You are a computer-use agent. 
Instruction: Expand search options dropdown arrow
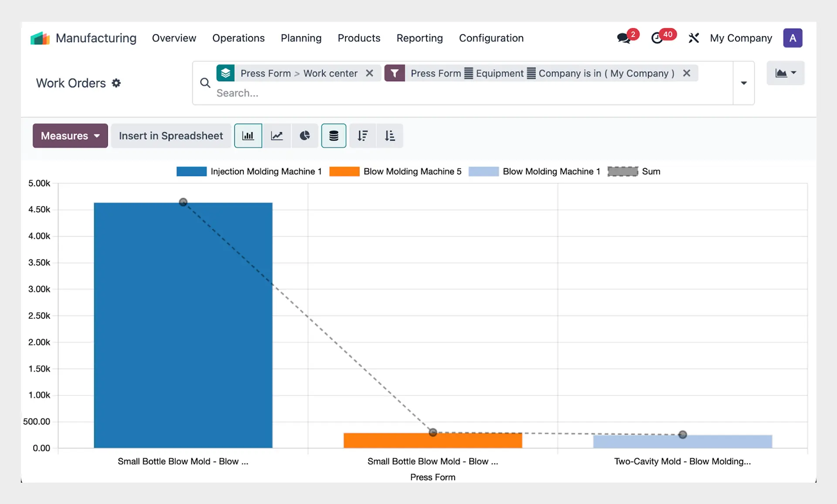(x=744, y=83)
